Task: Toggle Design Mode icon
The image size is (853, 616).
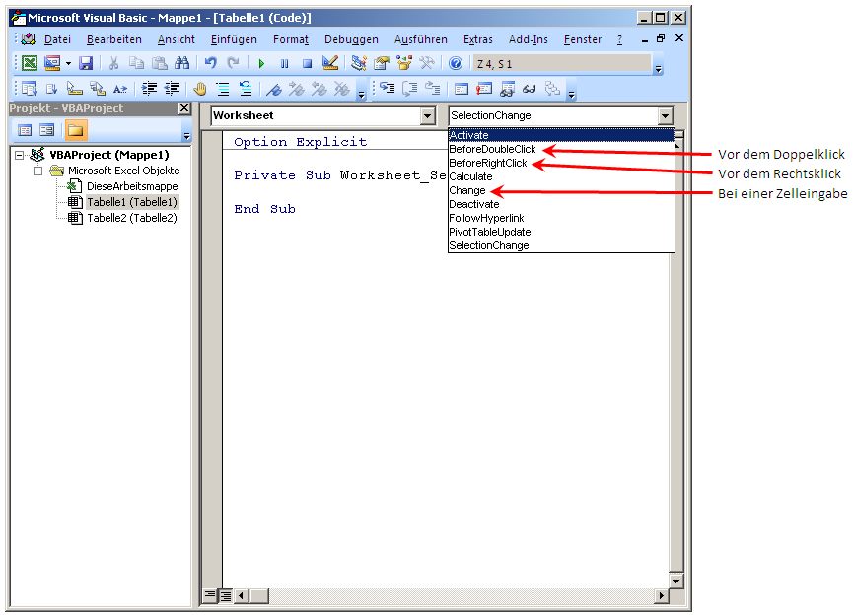Action: pyautogui.click(x=330, y=63)
